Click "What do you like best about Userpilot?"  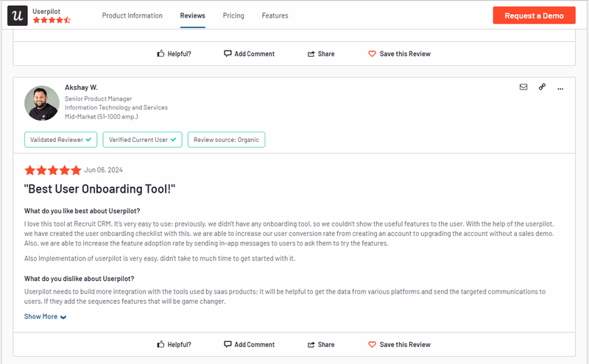(82, 211)
